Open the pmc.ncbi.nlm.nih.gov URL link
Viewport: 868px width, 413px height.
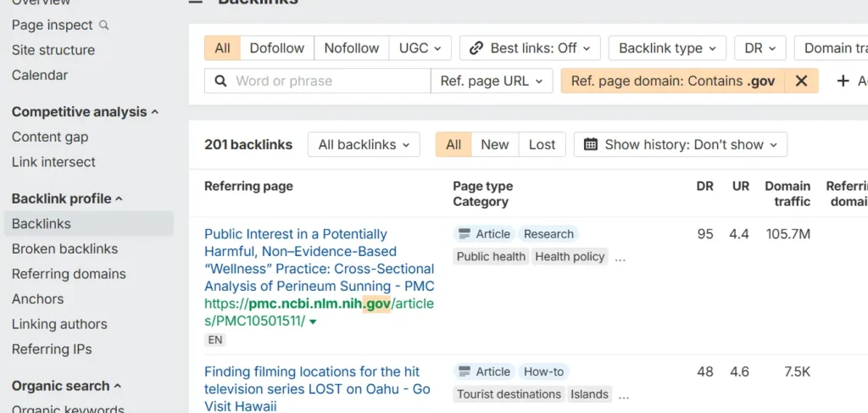(x=319, y=312)
